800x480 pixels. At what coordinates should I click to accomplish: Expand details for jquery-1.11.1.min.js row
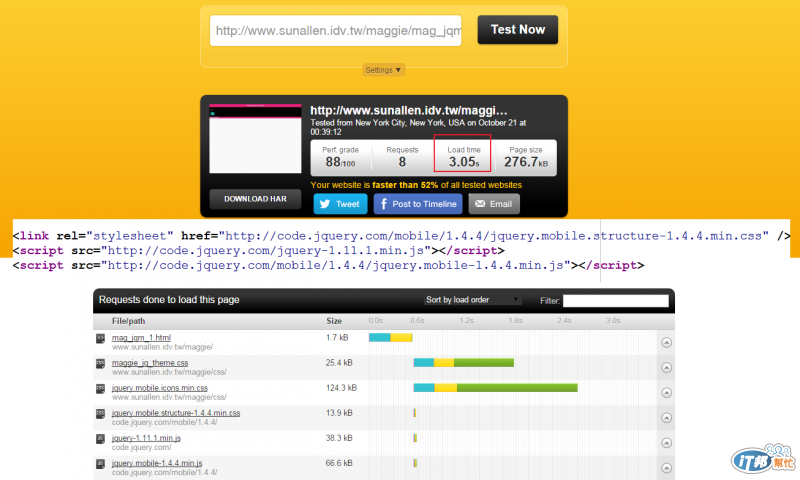click(x=666, y=443)
